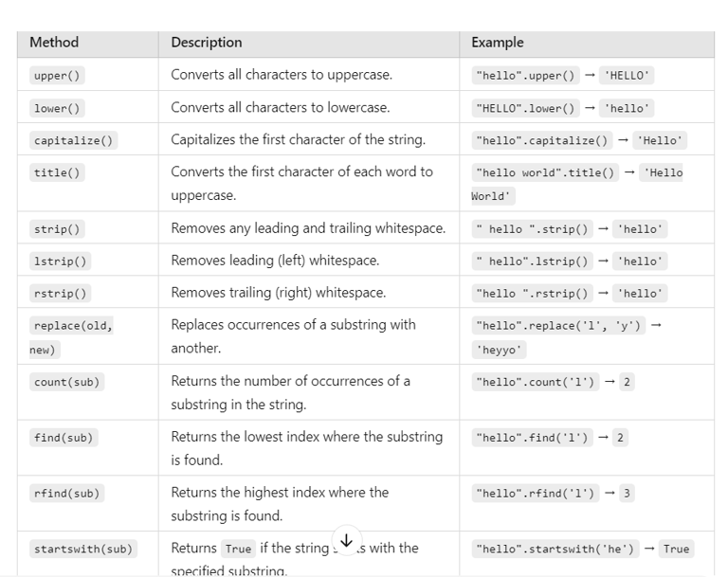Click the title() method code chip

pyautogui.click(x=57, y=172)
